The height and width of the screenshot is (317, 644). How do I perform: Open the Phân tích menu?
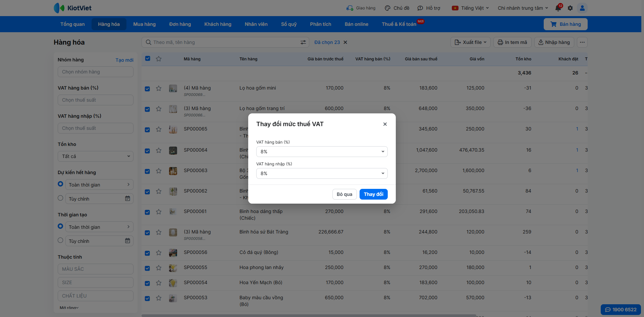321,24
